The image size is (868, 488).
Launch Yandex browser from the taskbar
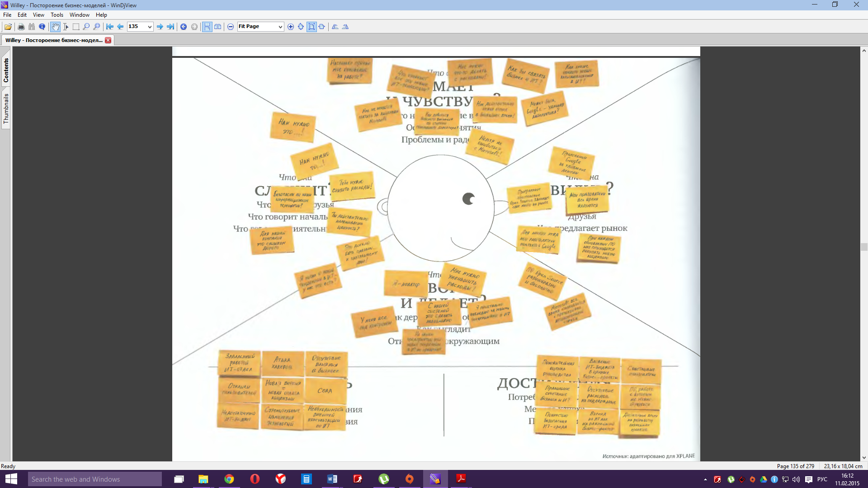coord(281,479)
